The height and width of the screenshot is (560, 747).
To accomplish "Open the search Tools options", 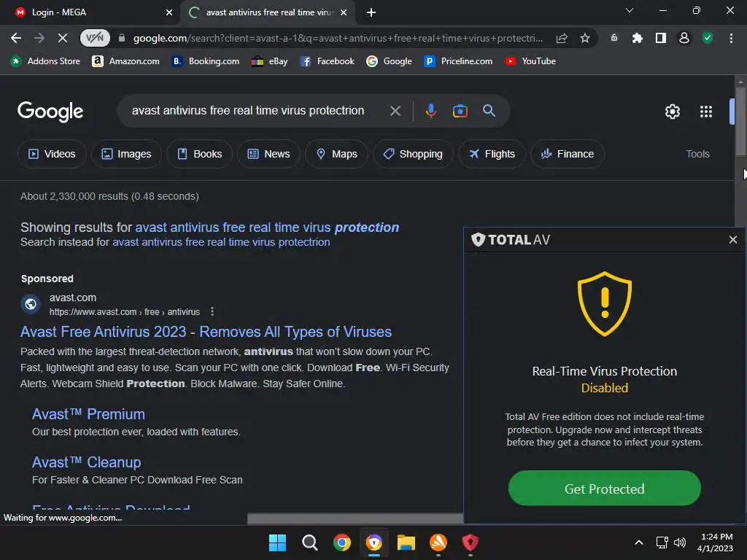I will point(697,154).
